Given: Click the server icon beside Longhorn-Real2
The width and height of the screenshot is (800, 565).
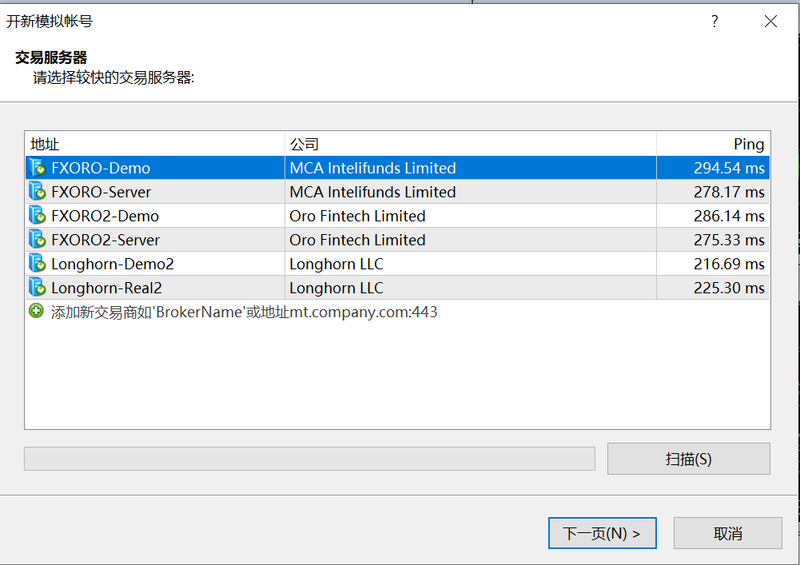Looking at the screenshot, I should tap(37, 287).
